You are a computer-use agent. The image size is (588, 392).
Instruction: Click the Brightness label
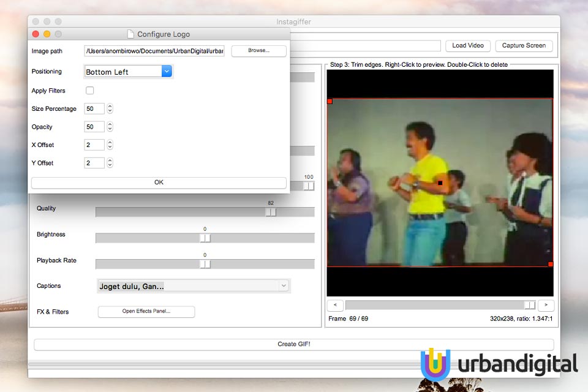[51, 235]
